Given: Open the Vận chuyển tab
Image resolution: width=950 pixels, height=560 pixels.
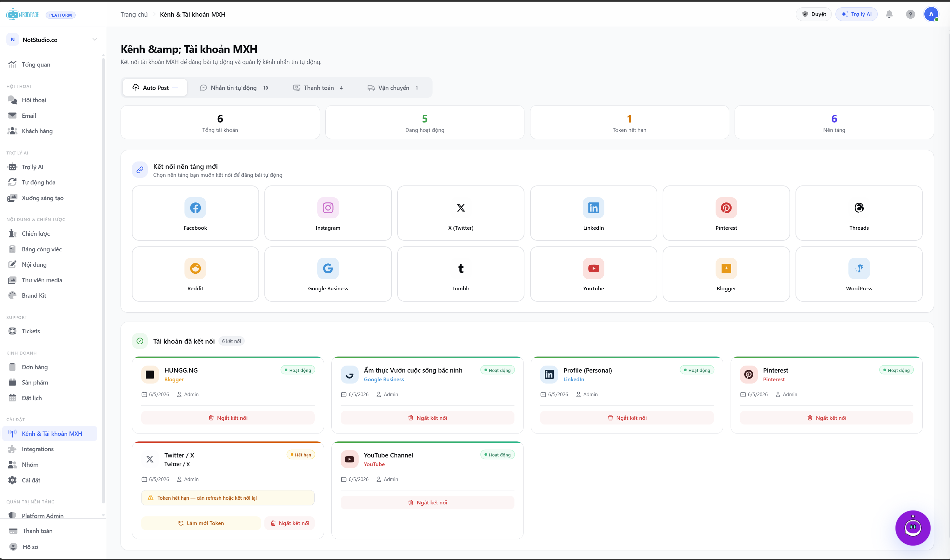Looking at the screenshot, I should click(x=393, y=88).
